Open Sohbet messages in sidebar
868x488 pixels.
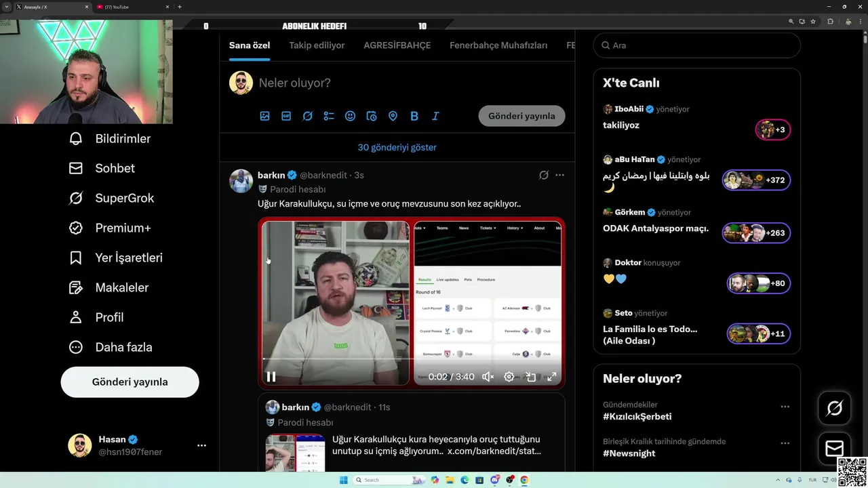102,169
